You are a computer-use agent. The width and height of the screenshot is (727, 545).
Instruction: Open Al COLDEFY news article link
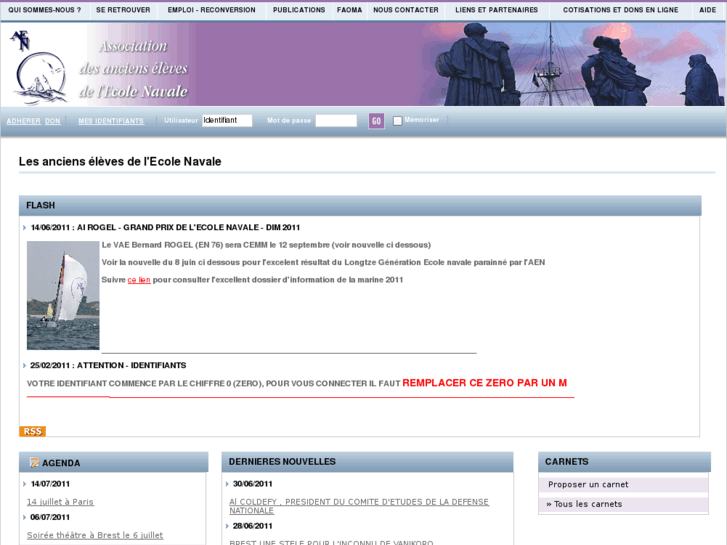(359, 506)
